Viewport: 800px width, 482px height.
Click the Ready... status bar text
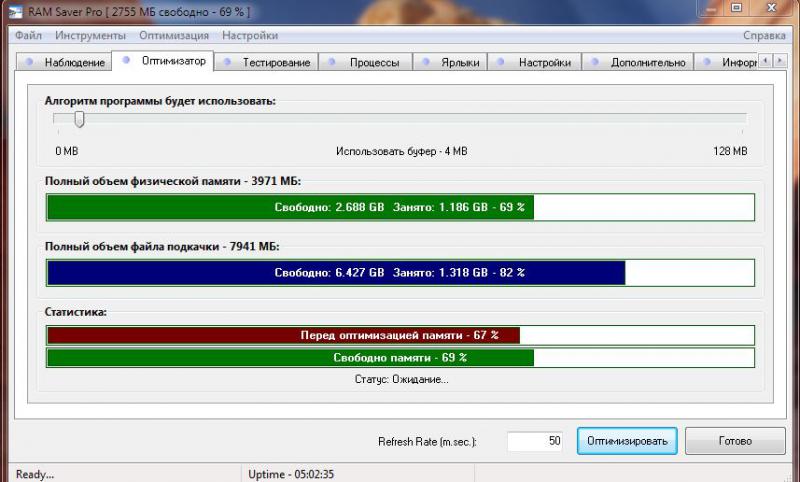35,474
